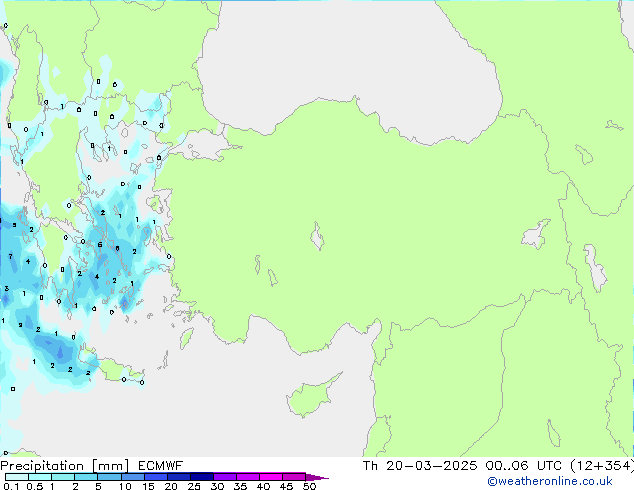The width and height of the screenshot is (634, 490).
Task: Click the '00..06 UTC' time text
Action: tap(524, 466)
